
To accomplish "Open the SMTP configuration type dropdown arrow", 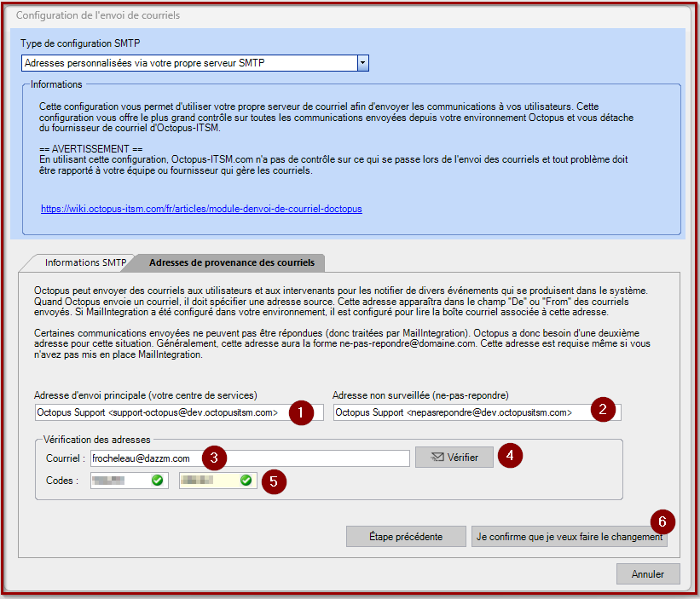I will [362, 63].
